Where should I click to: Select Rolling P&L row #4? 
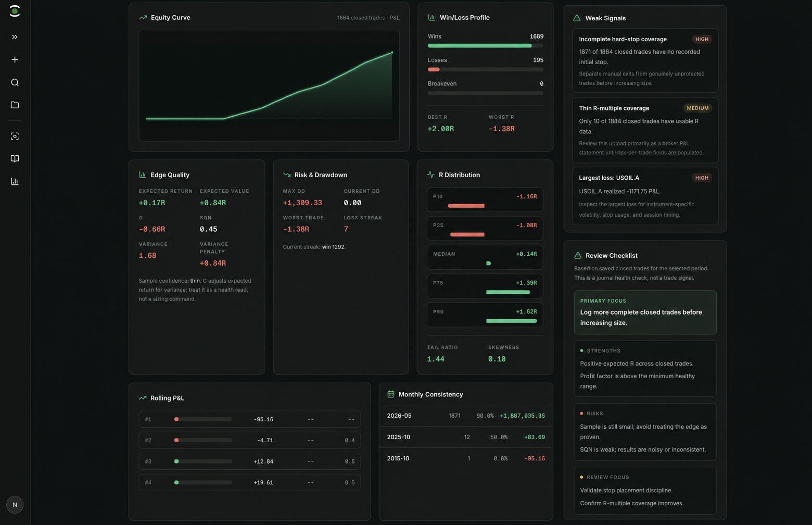(249, 482)
